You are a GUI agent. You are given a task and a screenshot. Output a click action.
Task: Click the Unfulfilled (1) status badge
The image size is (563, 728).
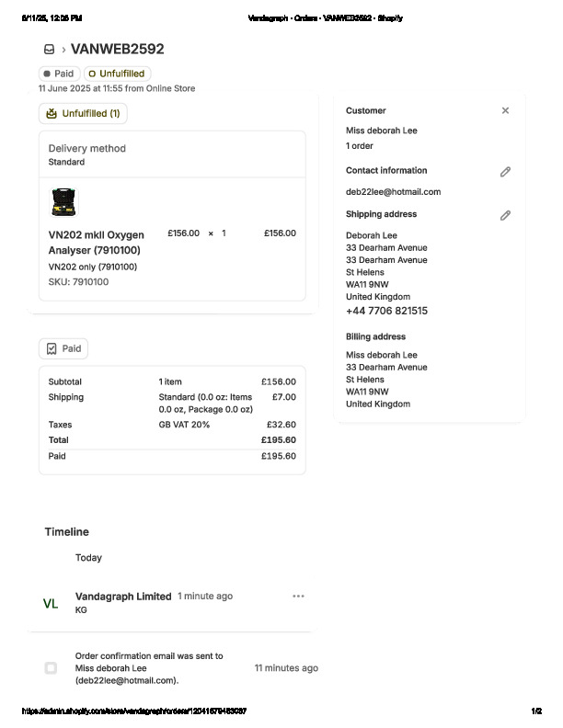83,114
